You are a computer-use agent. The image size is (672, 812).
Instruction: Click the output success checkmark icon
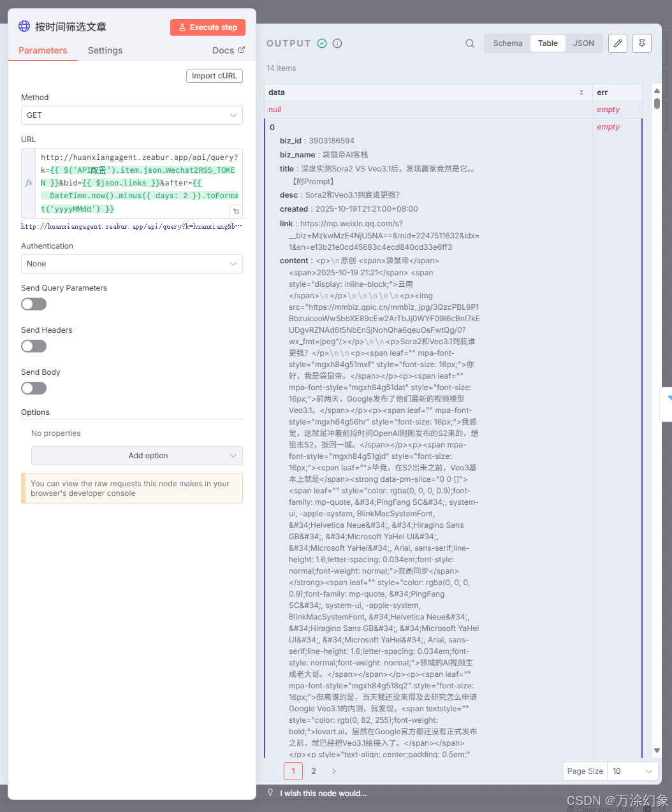(322, 43)
